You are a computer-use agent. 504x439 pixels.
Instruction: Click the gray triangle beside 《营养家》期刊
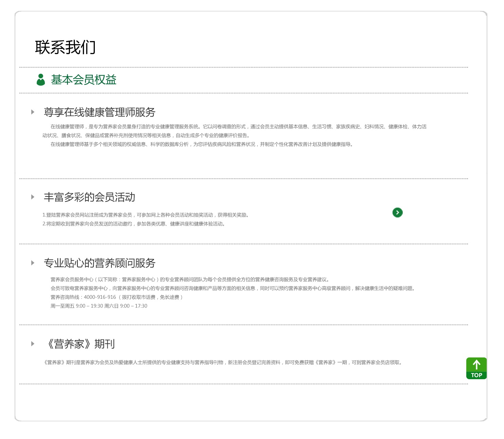(x=33, y=344)
